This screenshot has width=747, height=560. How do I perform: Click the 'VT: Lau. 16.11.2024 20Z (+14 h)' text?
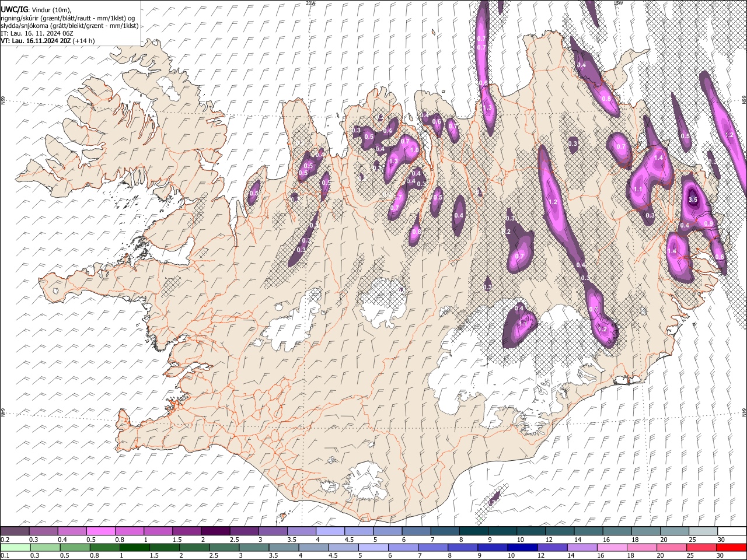pyautogui.click(x=48, y=41)
